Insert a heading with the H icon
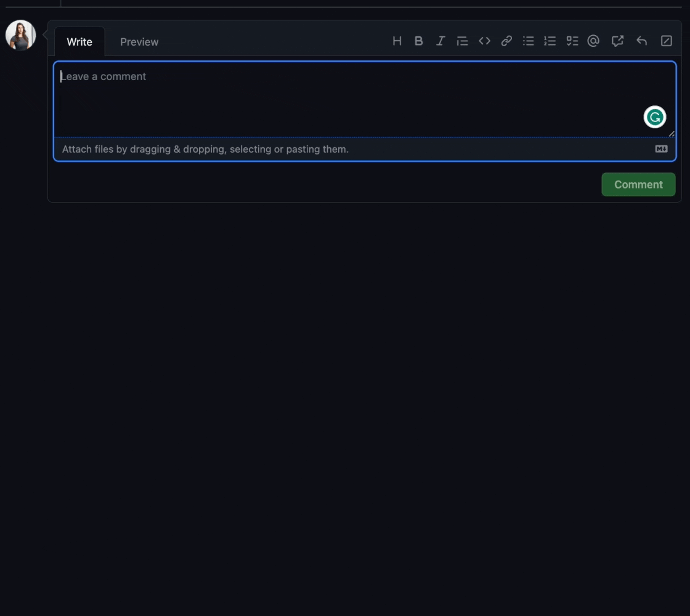This screenshot has height=616, width=690. click(397, 41)
